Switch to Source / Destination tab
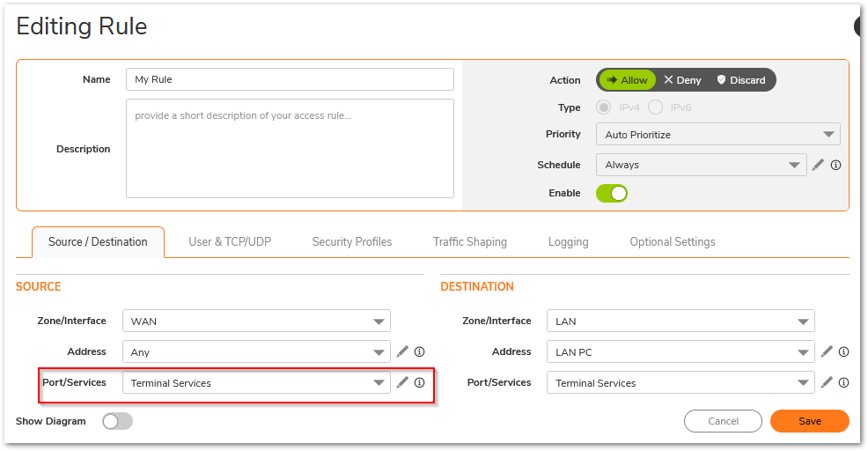The image size is (868, 451). point(98,242)
